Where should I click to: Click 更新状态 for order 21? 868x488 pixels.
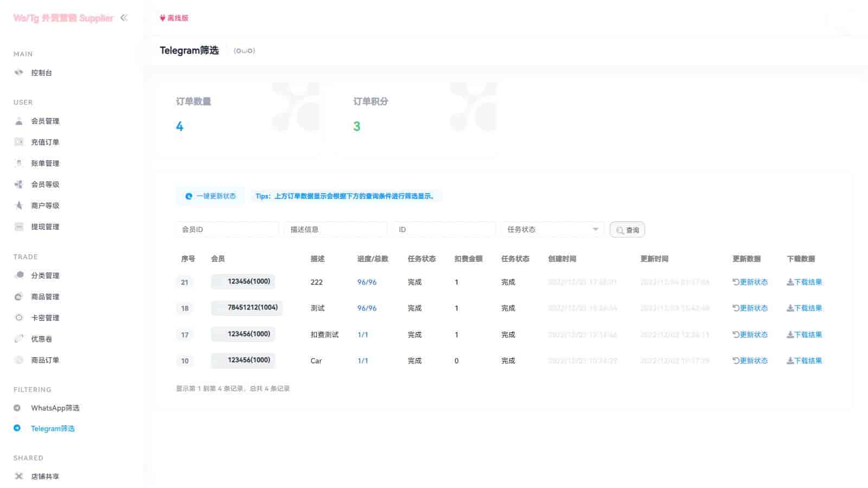[x=750, y=282]
